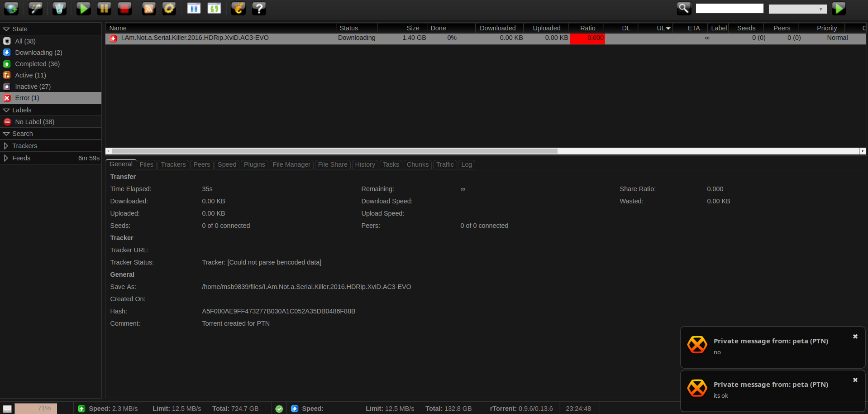Collapse the Search section
Image resolution: width=868 pixels, height=414 pixels.
[x=6, y=134]
